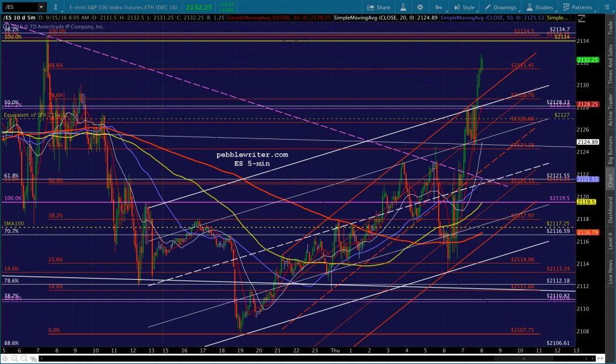616x364 pixels.
Task: Open the 5m timeframe dropdown
Action: [x=439, y=7]
